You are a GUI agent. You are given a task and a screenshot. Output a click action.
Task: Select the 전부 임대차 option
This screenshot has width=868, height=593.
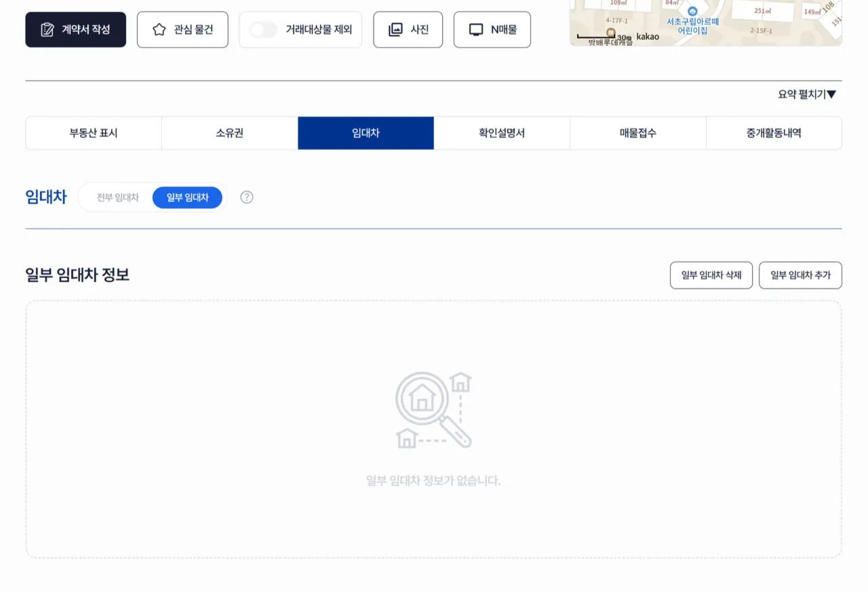[117, 197]
